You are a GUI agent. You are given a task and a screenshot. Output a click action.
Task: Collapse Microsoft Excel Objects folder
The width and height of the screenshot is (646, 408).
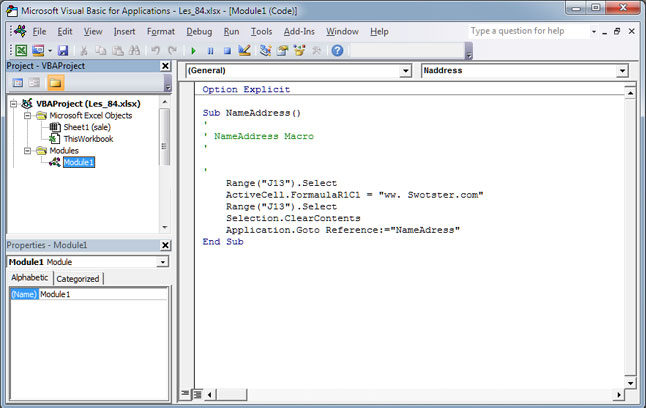coord(27,116)
